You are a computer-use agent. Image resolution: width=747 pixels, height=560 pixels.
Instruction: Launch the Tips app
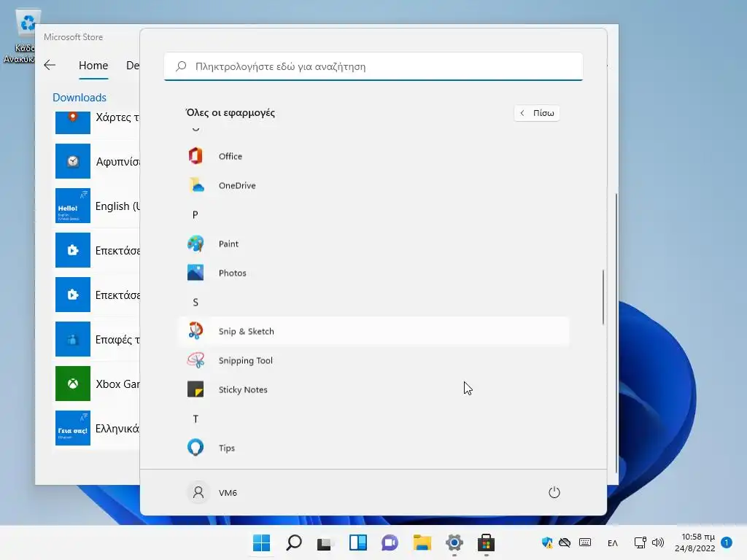click(x=374, y=448)
